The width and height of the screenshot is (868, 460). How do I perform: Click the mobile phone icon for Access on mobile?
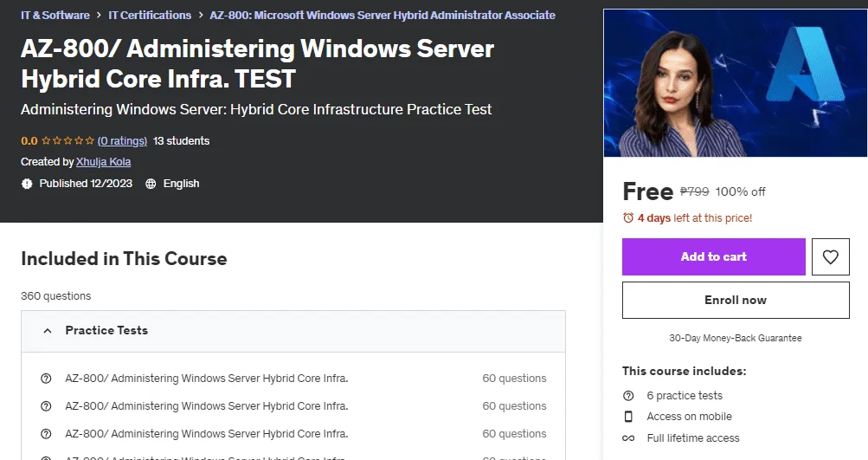(x=628, y=416)
